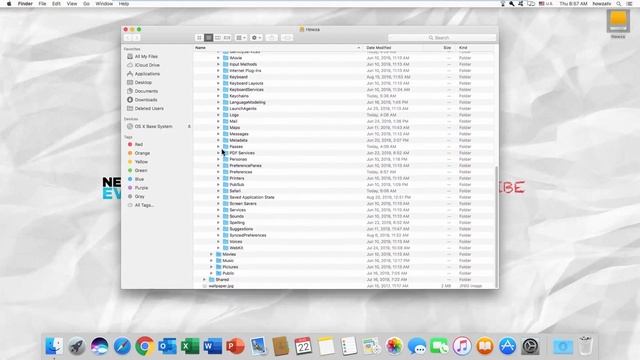Open Microsoft Excel from the Dock
Viewport: 640px width, 360px height.
pos(190,347)
